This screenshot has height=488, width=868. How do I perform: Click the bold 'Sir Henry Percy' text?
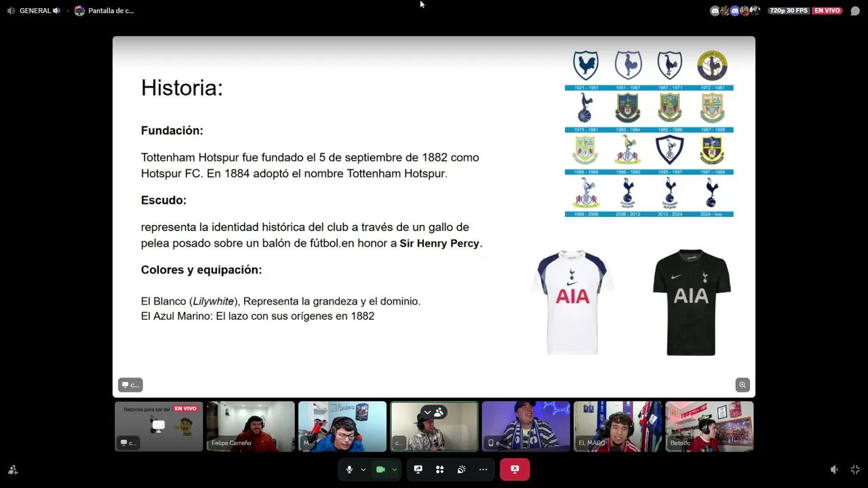pos(439,243)
